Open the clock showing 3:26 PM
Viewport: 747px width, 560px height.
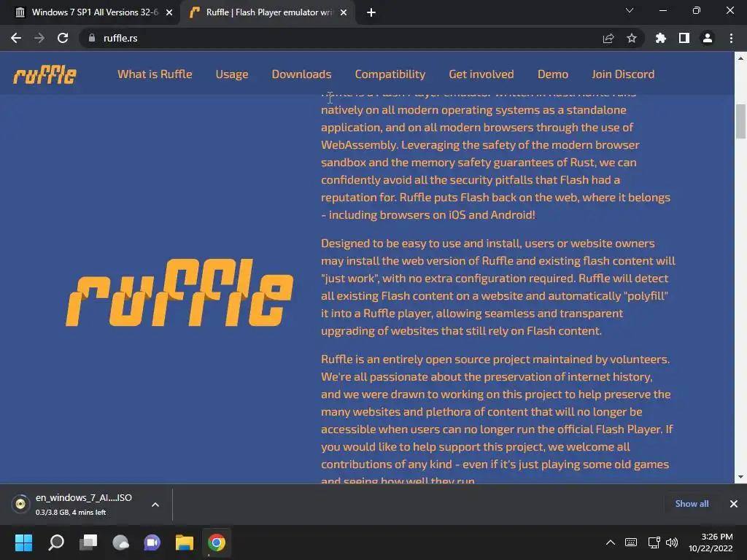pos(711,542)
